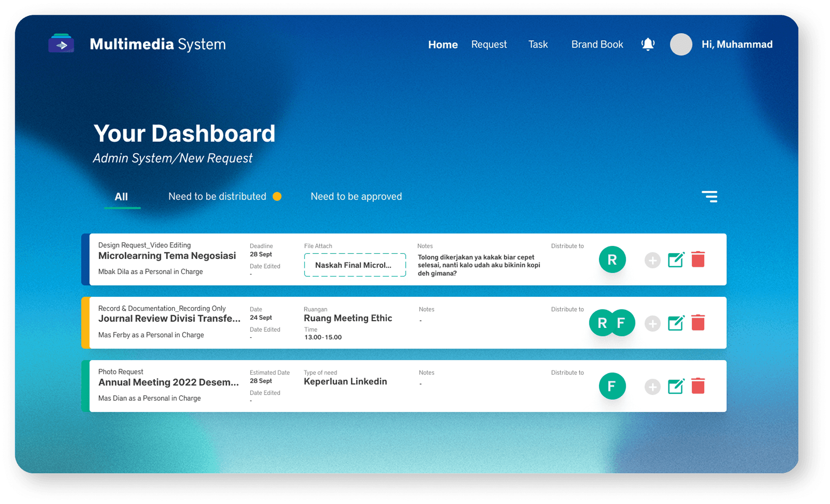Add assignee to Annual Meeting request
Viewport: 830px width, 504px height.
pyautogui.click(x=652, y=387)
